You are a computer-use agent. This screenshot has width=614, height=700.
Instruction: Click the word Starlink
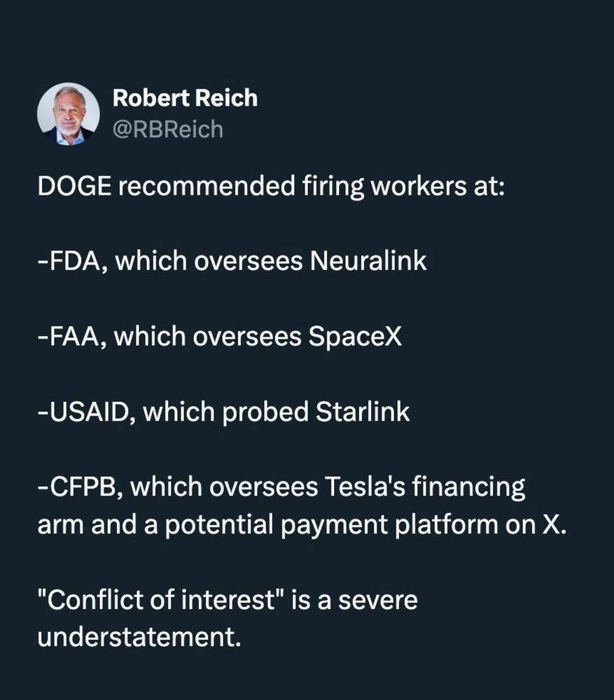click(x=362, y=411)
